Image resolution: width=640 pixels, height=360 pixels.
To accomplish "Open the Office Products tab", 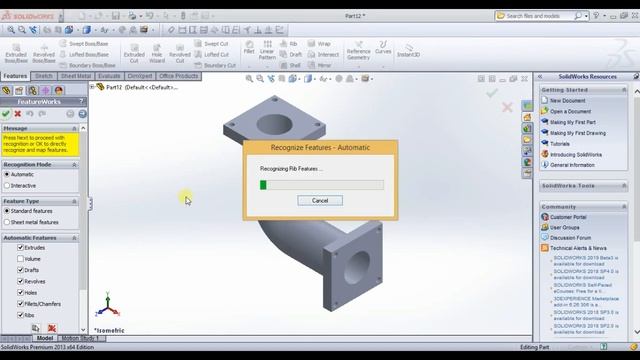I will [178, 76].
